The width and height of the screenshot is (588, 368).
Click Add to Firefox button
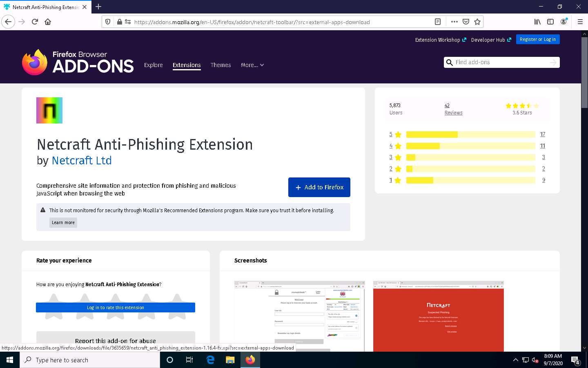click(319, 187)
